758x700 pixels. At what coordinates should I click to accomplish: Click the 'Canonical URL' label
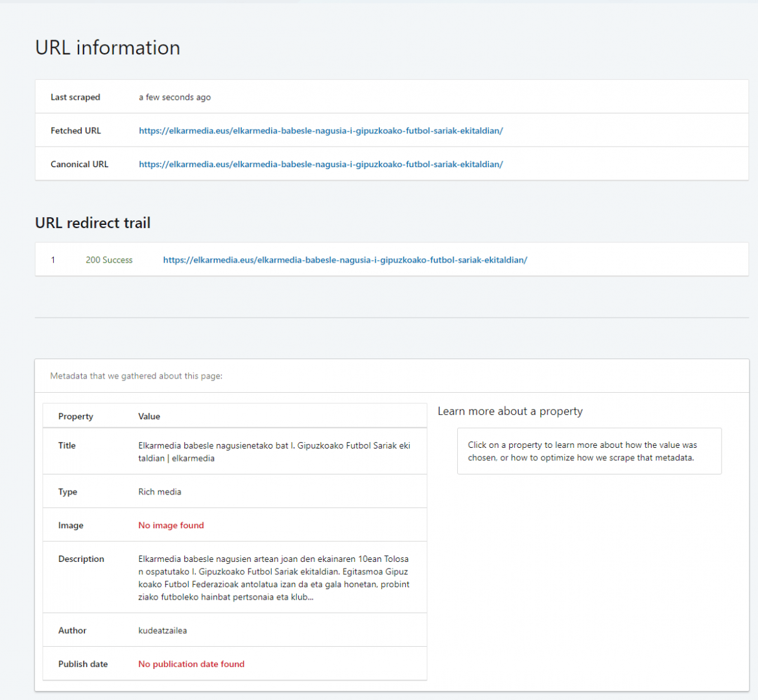point(79,164)
